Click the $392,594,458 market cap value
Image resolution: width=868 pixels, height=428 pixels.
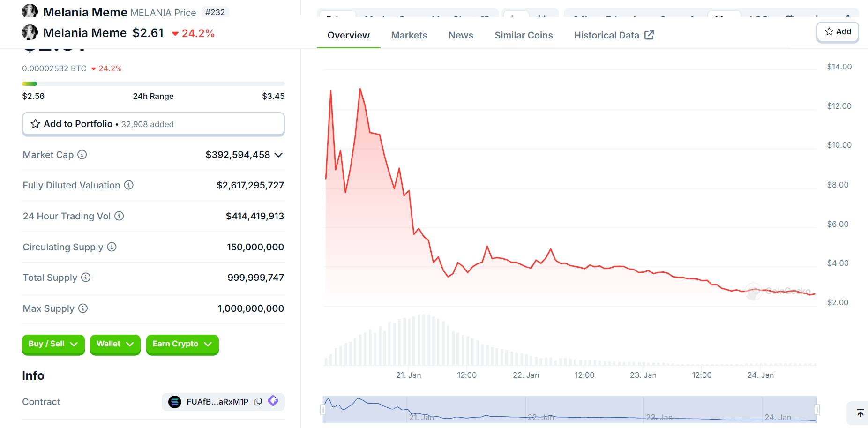click(x=238, y=155)
